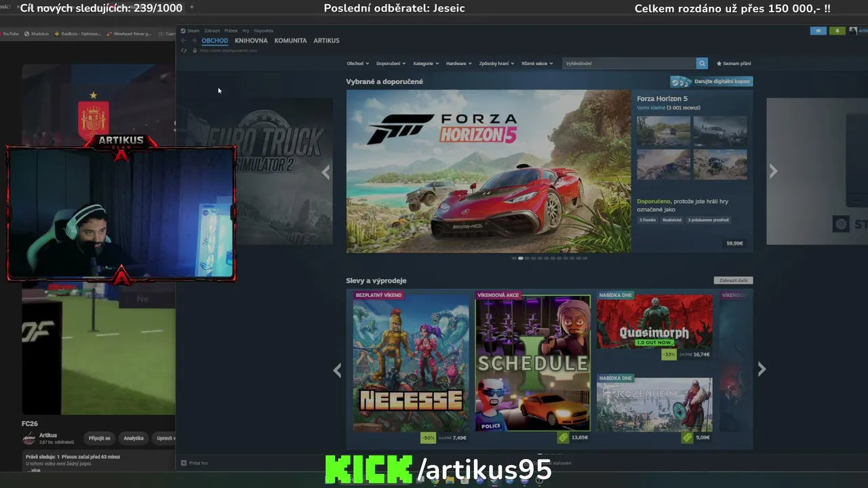Click Přidat hru at Steam bottom bar
Screen dimensions: 868x488
pos(198,463)
